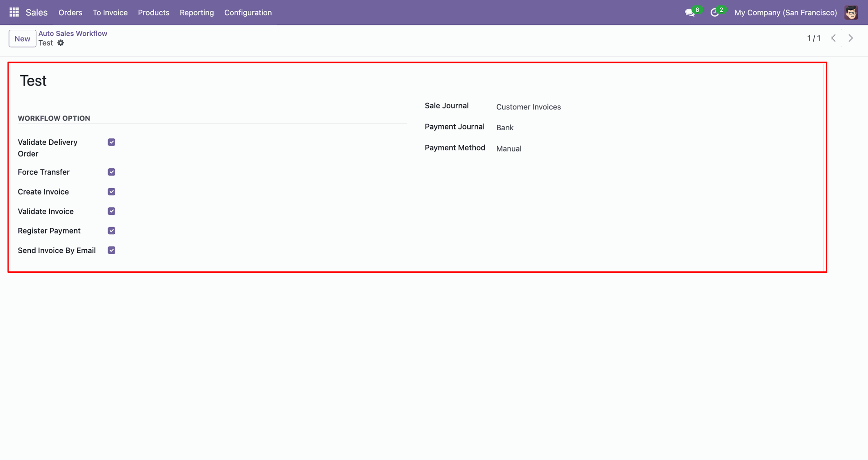The height and width of the screenshot is (460, 868).
Task: Click the Send Invoice By Email label
Action: [57, 250]
